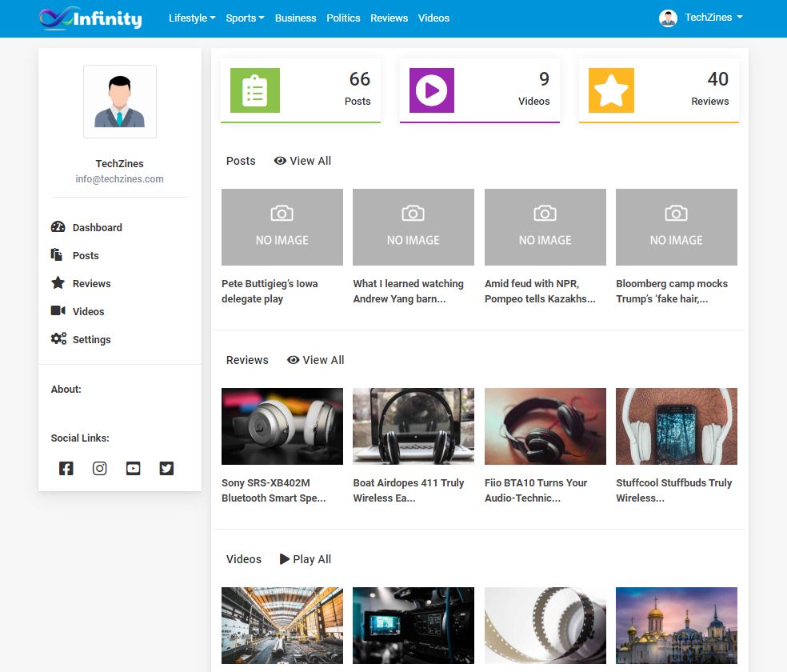This screenshot has width=787, height=672.
Task: Click the Facebook social link icon
Action: coord(66,469)
